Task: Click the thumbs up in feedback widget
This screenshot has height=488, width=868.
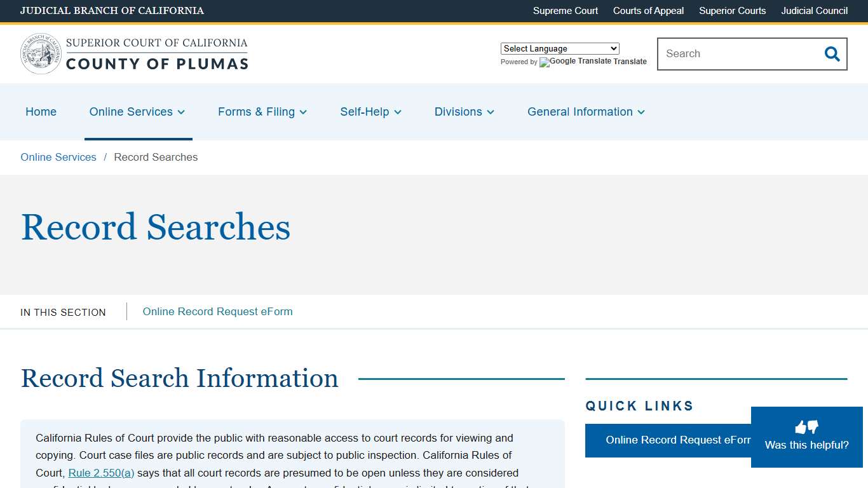Action: (801, 426)
